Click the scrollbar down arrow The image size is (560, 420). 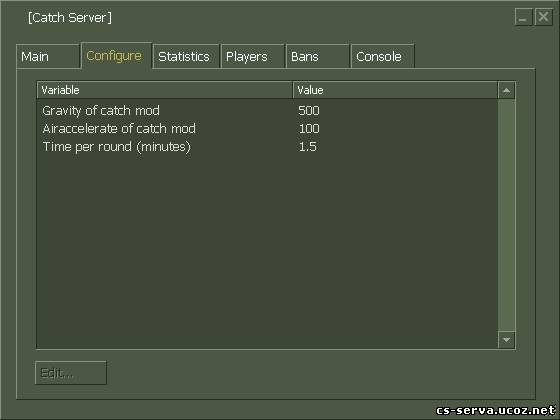tap(506, 340)
